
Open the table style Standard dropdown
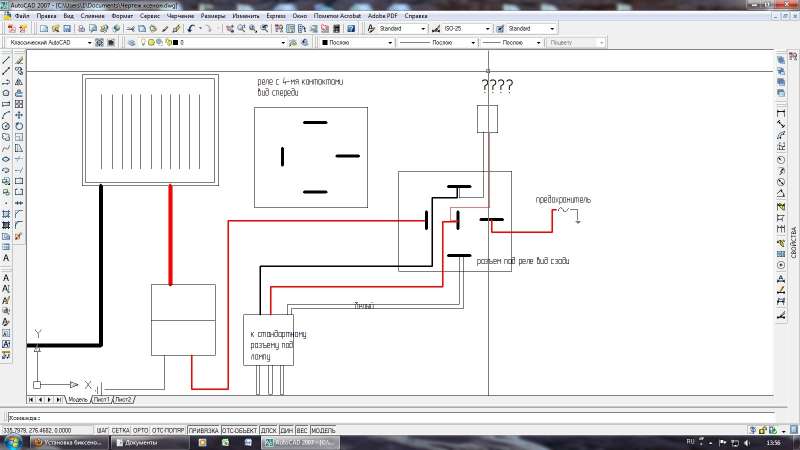tap(531, 29)
